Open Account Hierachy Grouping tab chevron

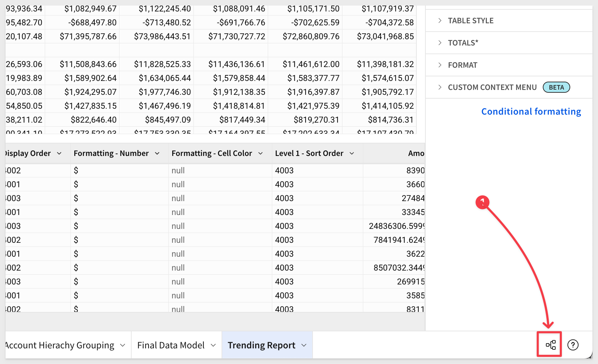tap(123, 345)
